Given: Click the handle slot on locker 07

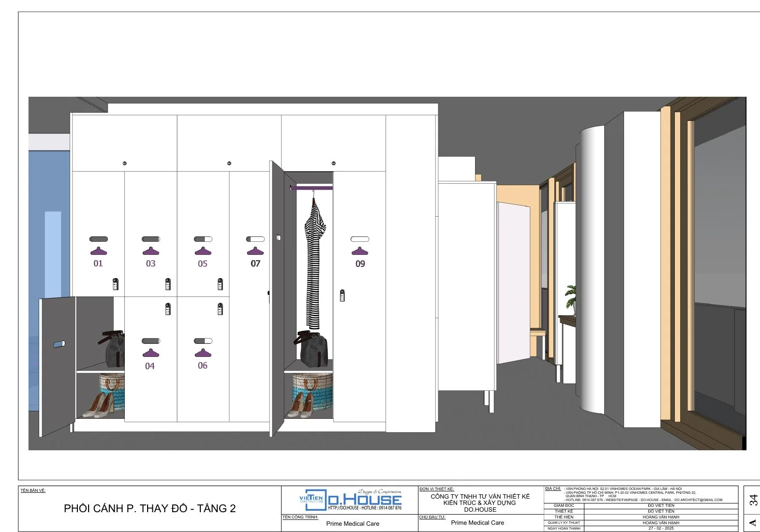Looking at the screenshot, I should [255, 239].
